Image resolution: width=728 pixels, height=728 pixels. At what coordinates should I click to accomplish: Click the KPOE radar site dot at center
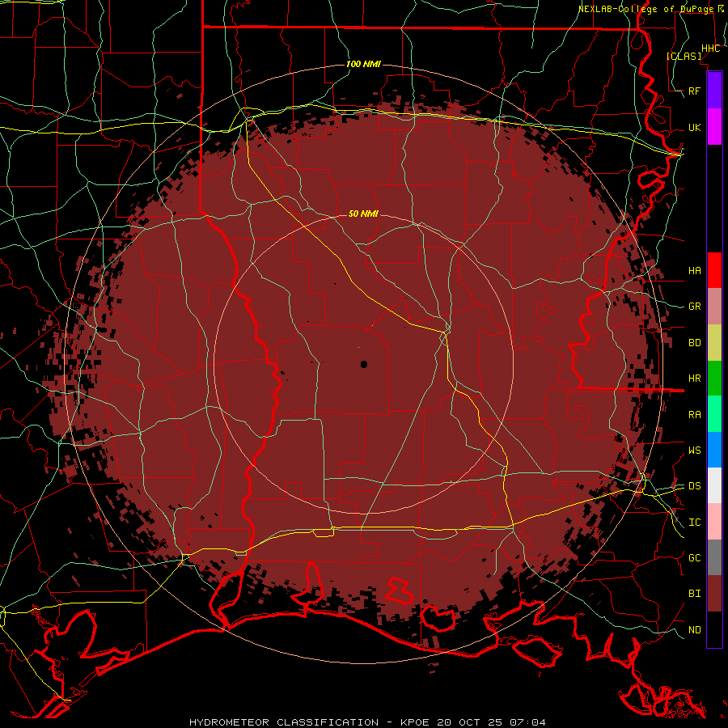tap(364, 365)
